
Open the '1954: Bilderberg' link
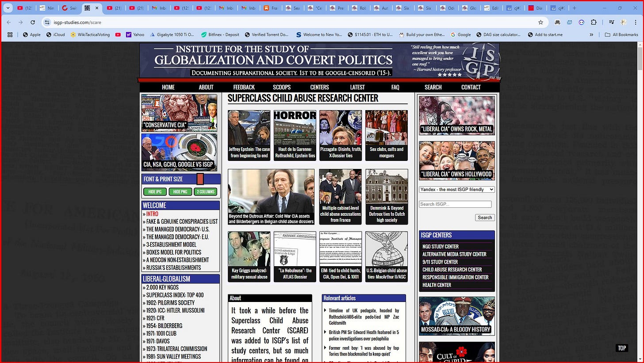[x=164, y=326]
